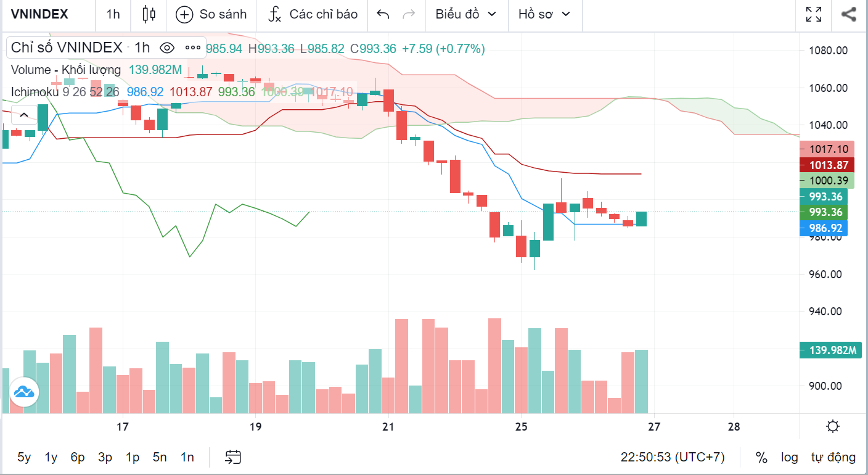Open the candlestick chart style selector
Screen dimensions: 868x475
pos(149,14)
